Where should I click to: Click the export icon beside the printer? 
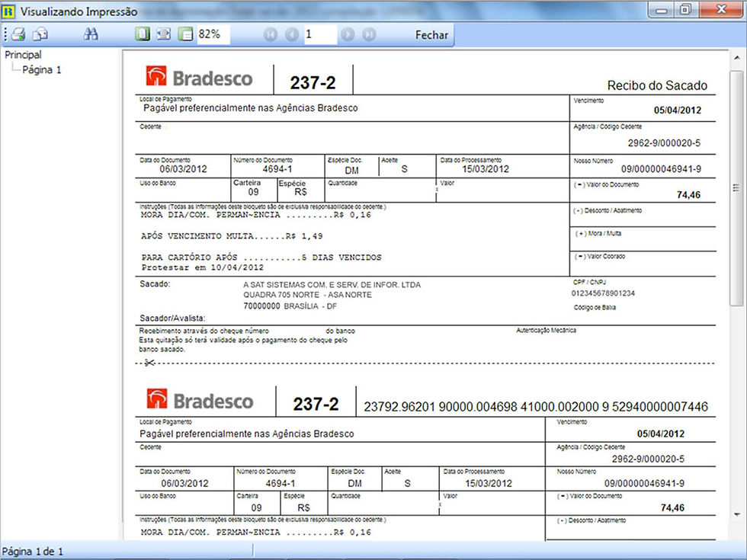pos(40,34)
